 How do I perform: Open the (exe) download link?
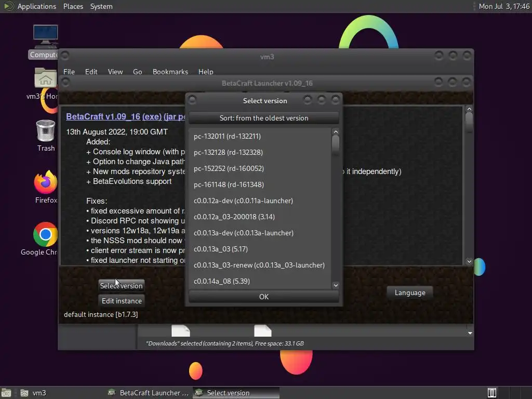[152, 116]
